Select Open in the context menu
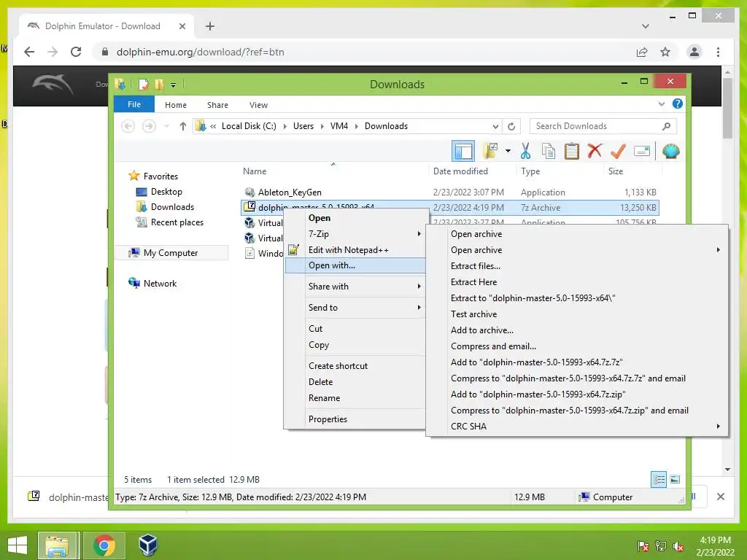The height and width of the screenshot is (560, 747). point(355,217)
